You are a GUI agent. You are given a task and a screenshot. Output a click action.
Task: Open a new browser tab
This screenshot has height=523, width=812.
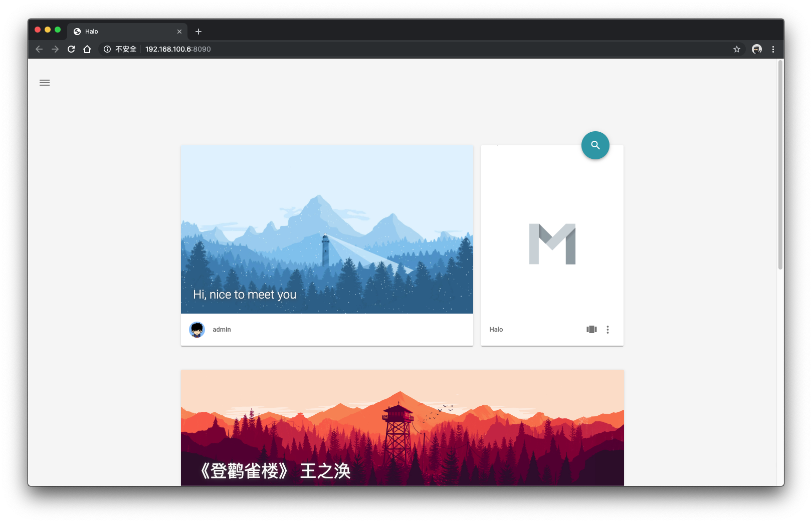(x=198, y=32)
